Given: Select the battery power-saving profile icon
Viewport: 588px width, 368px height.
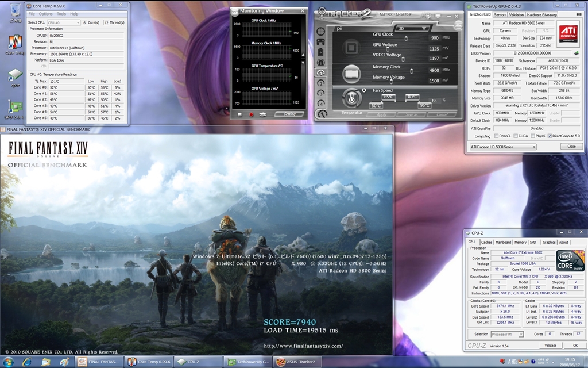Looking at the screenshot, I should click(x=320, y=52).
